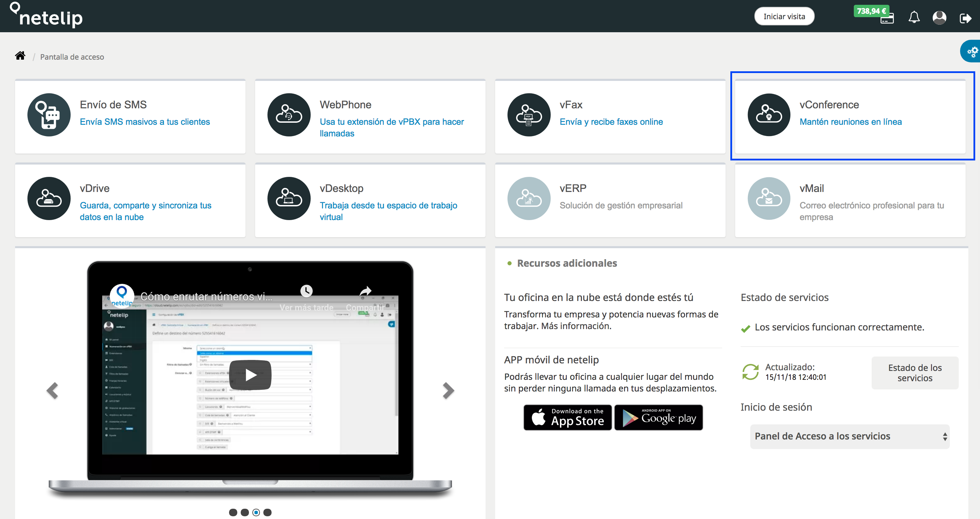This screenshot has height=519, width=980.
Task: Open the Panel de Acceso a los servicios dropdown
Action: 849,436
